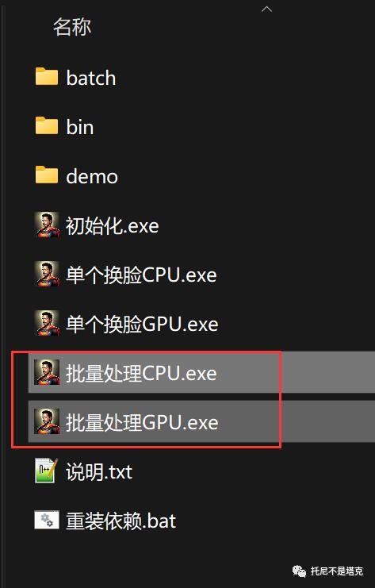
Task: Click the 重装依赖.bat gear file icon
Action: 47,520
